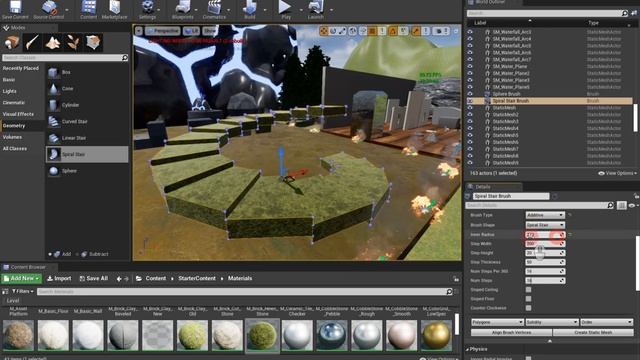Open the StarterContent breadcrumb folder
The image size is (640, 360).
tap(197, 278)
